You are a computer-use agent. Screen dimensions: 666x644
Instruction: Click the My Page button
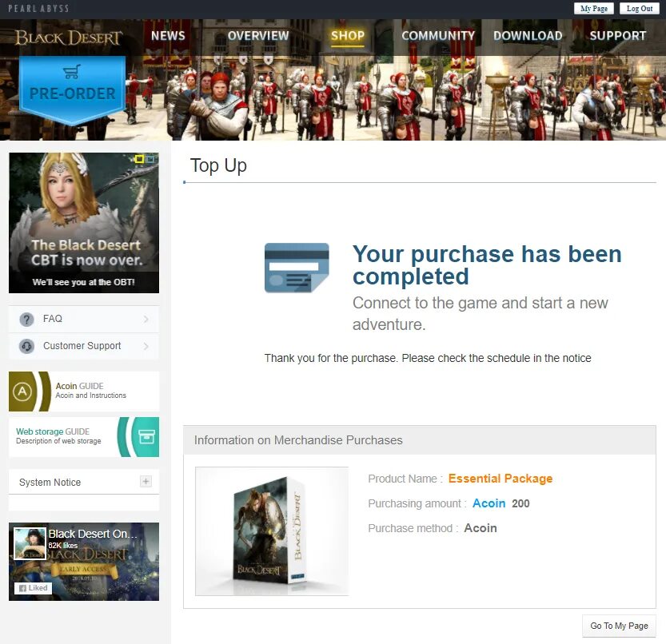pos(594,9)
